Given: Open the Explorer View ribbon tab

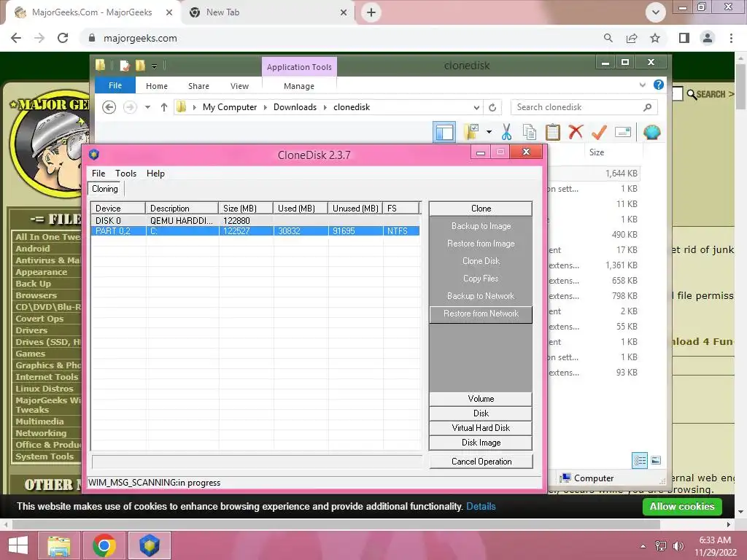Looking at the screenshot, I should 239,86.
